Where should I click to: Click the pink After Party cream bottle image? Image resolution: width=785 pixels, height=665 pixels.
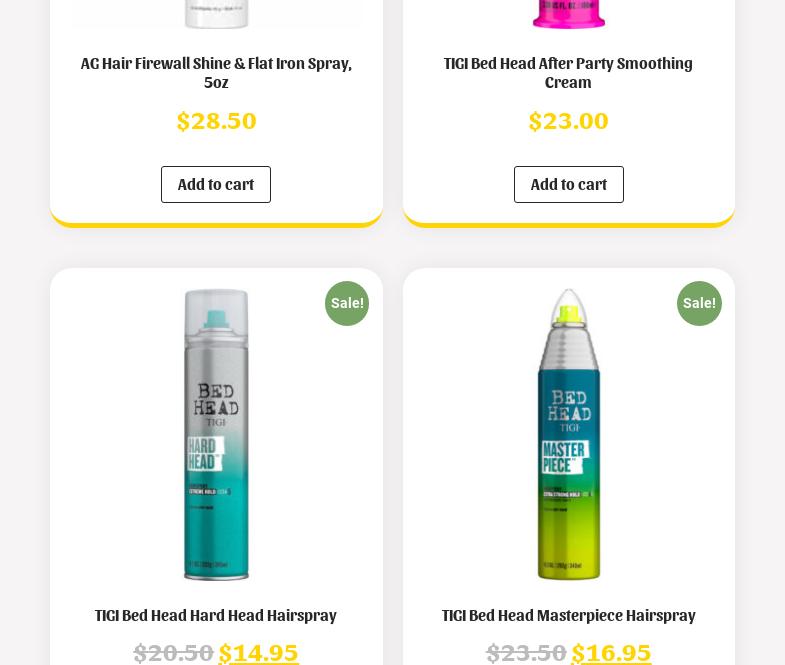(569, 14)
